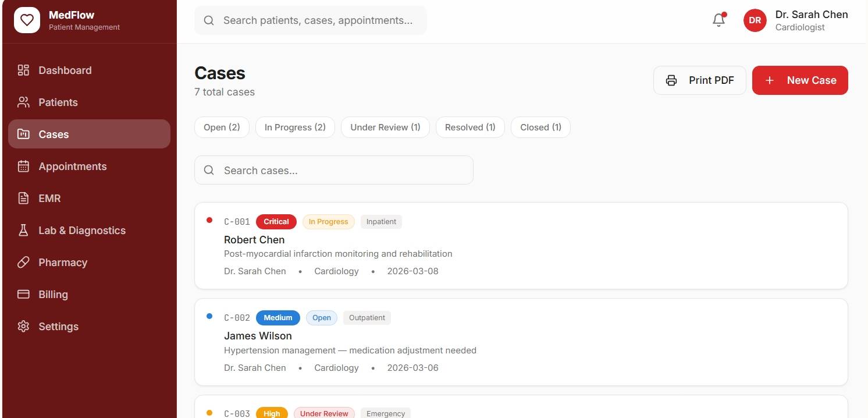Click Post-myocardial infarction description text
Screen dimensions: 868x418
pos(338,254)
